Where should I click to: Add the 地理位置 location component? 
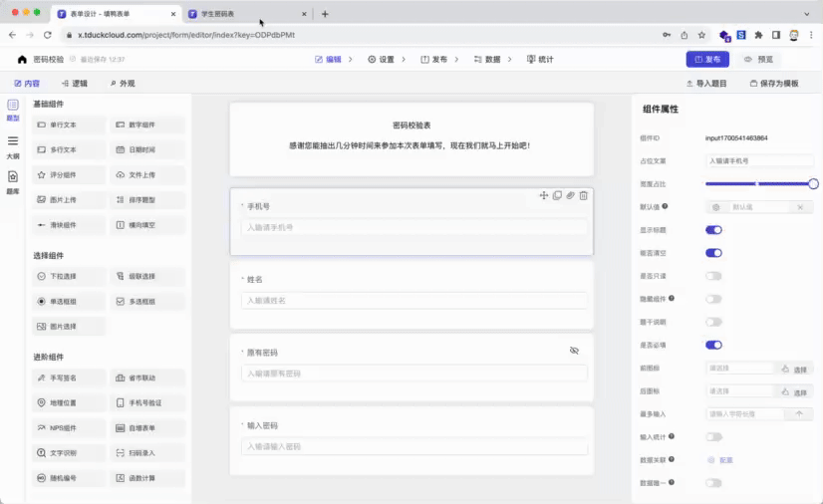[69, 402]
